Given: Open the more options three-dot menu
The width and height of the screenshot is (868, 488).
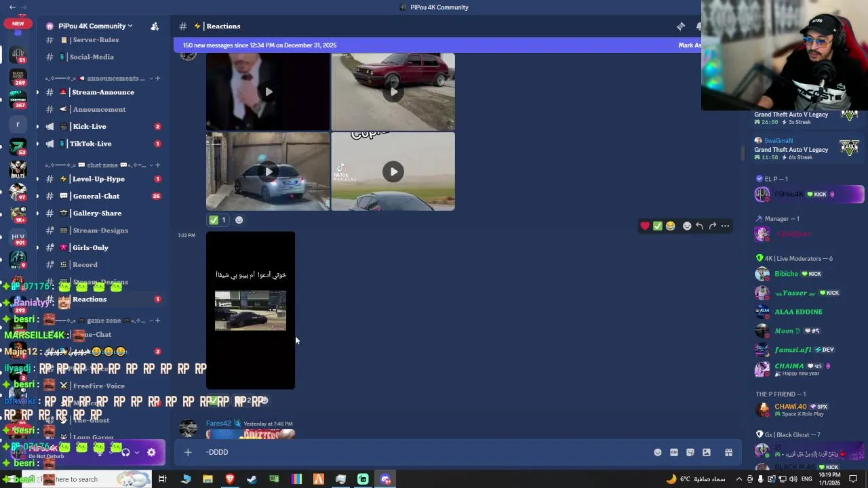Looking at the screenshot, I should [x=725, y=226].
